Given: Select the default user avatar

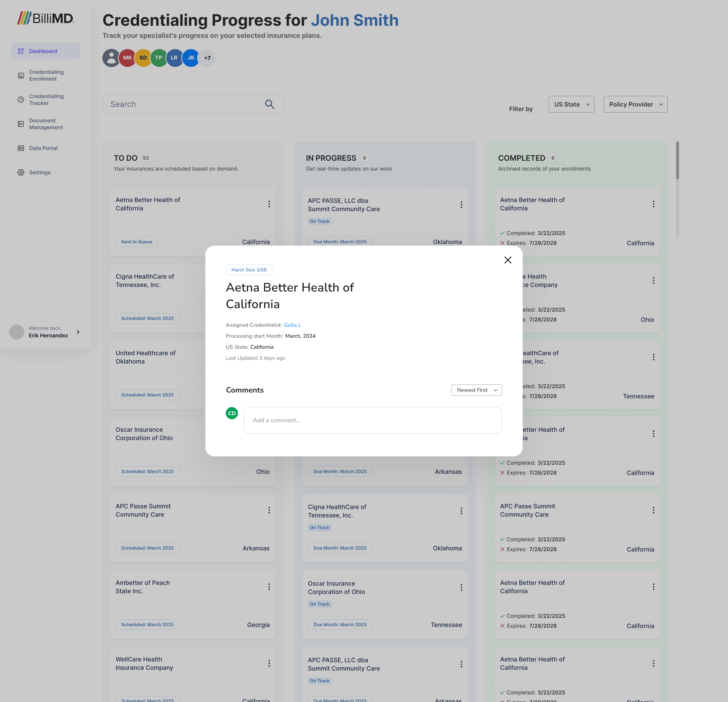Looking at the screenshot, I should [x=111, y=58].
